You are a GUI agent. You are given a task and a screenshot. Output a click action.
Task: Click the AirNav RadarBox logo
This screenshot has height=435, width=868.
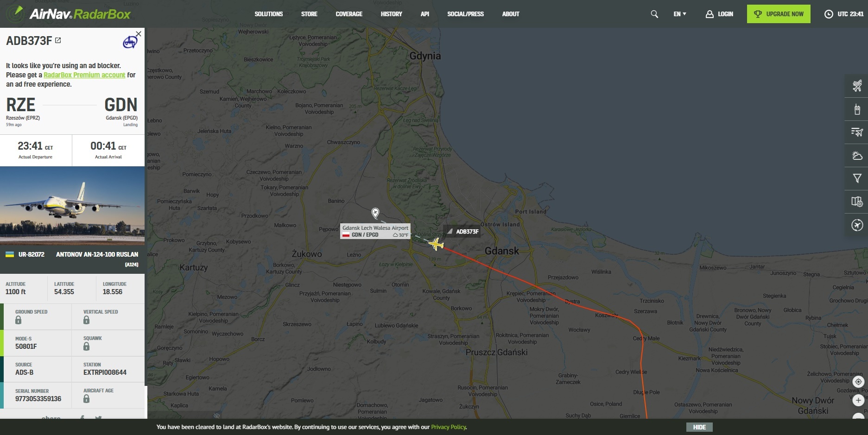point(70,13)
